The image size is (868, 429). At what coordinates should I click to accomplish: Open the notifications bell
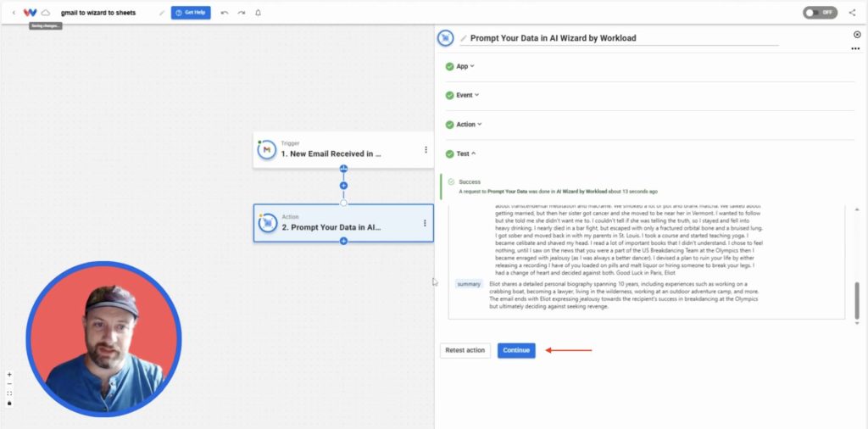(x=258, y=13)
